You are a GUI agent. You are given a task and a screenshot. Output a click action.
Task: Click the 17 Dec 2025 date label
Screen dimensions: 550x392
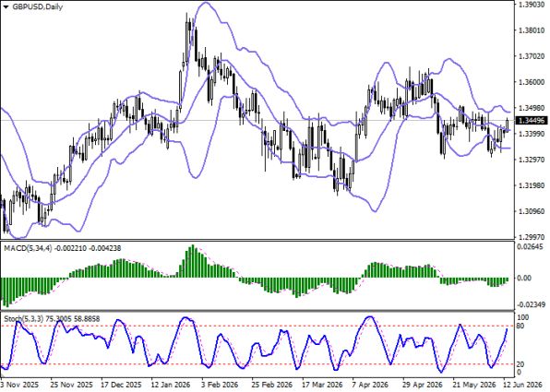pos(121,385)
